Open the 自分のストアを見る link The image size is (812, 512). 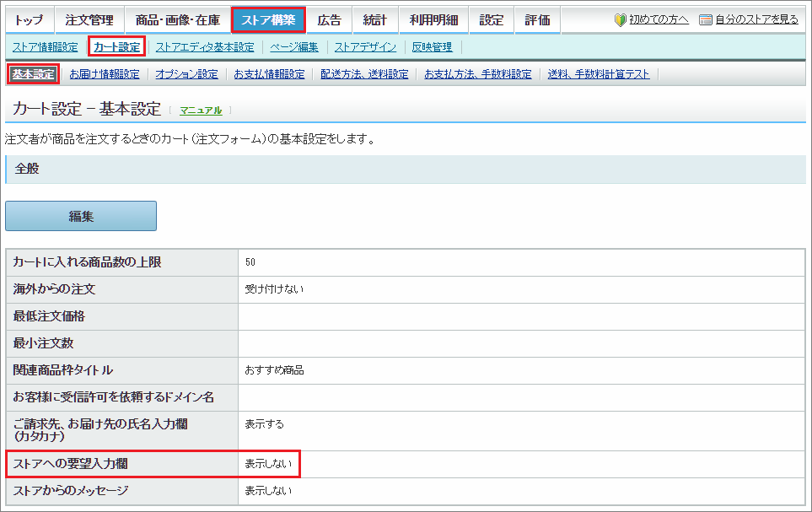(x=756, y=20)
